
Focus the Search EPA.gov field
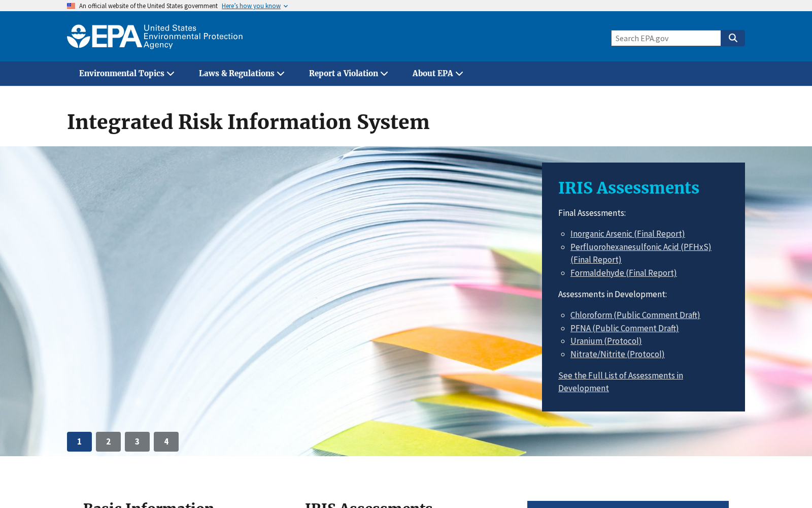pos(666,38)
